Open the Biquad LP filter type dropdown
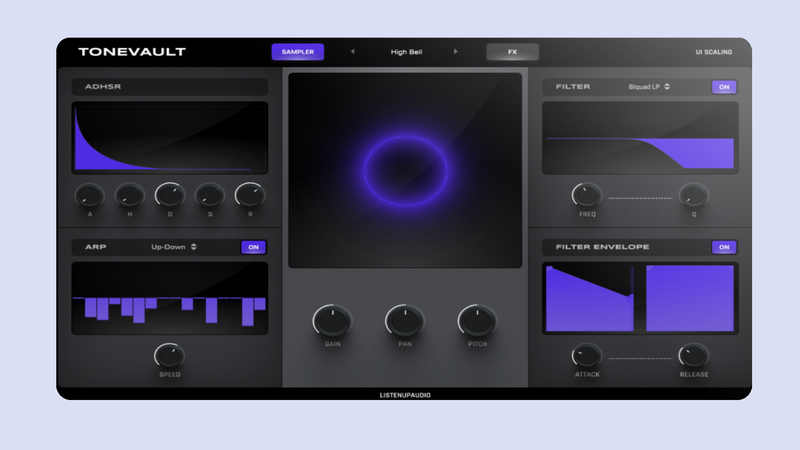The height and width of the screenshot is (450, 800). pyautogui.click(x=649, y=87)
